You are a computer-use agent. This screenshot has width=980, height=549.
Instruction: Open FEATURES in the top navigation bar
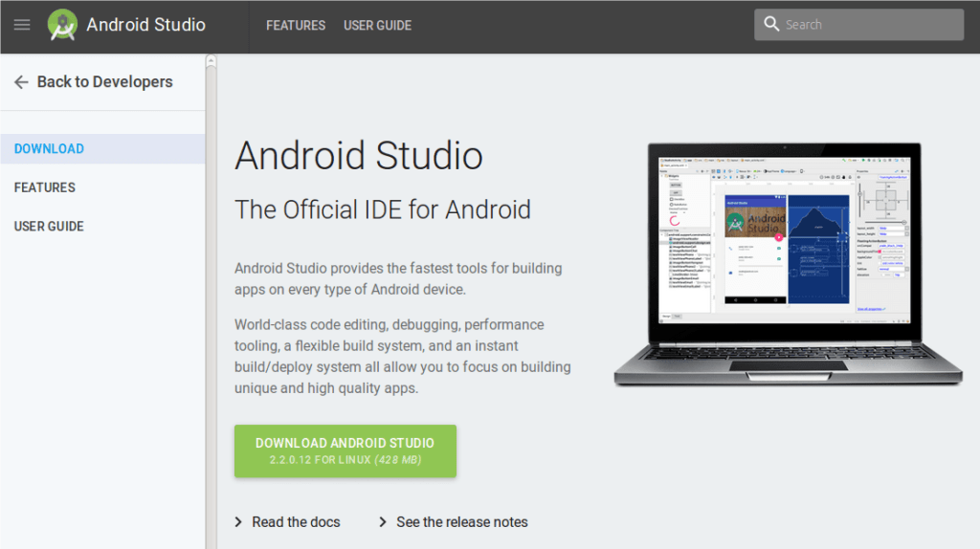click(296, 26)
